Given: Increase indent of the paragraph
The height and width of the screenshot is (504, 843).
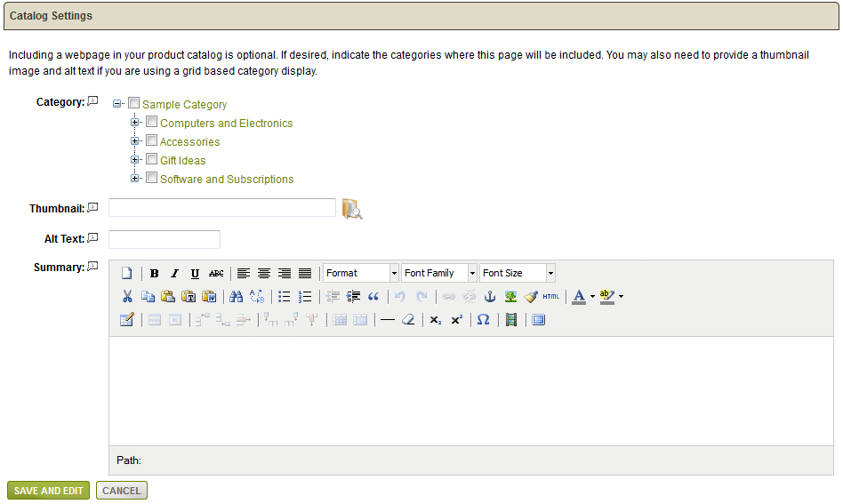Looking at the screenshot, I should tap(353, 296).
